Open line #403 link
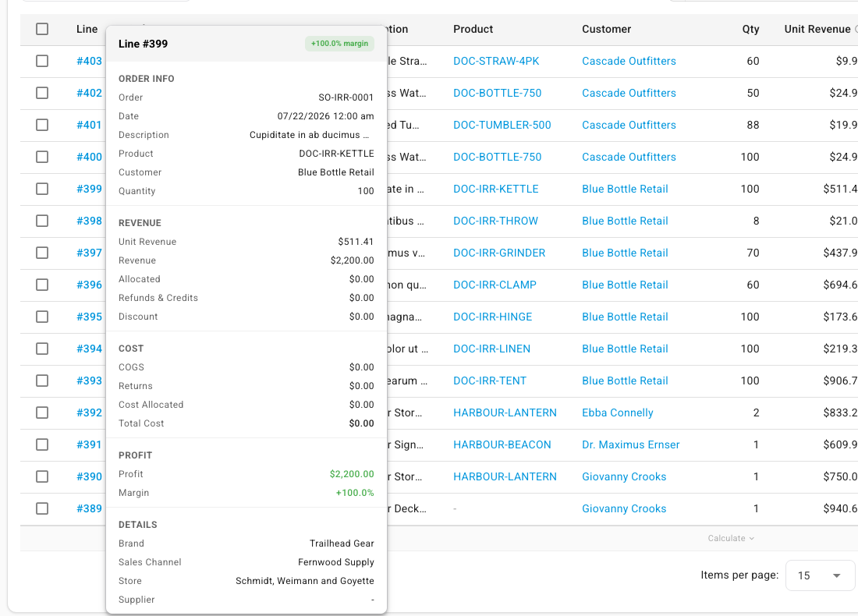The image size is (858, 616). [x=89, y=61]
